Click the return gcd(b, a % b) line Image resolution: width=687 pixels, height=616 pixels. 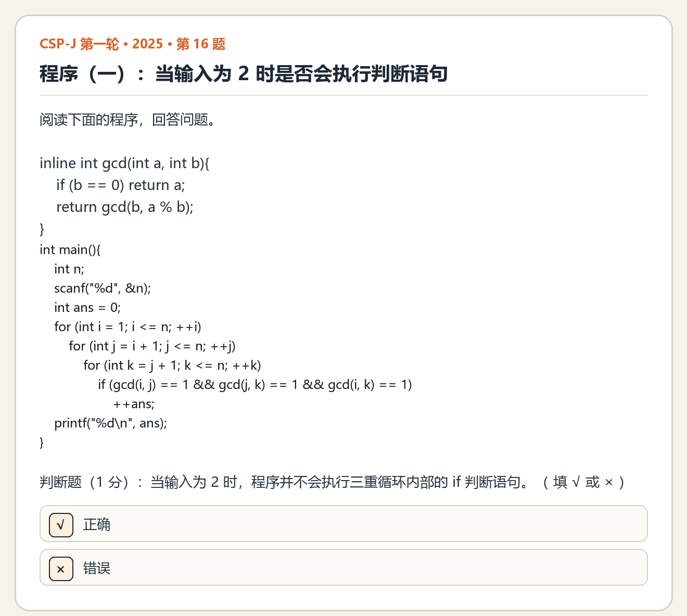click(x=125, y=207)
